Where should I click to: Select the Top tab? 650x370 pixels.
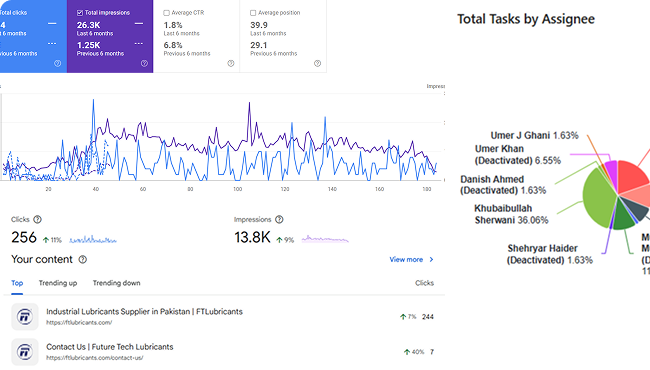[x=17, y=283]
